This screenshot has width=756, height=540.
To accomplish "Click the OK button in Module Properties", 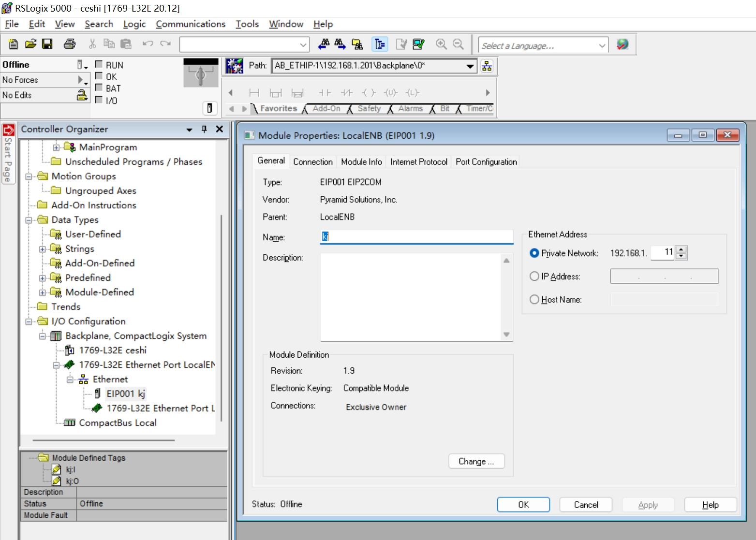I will [523, 505].
